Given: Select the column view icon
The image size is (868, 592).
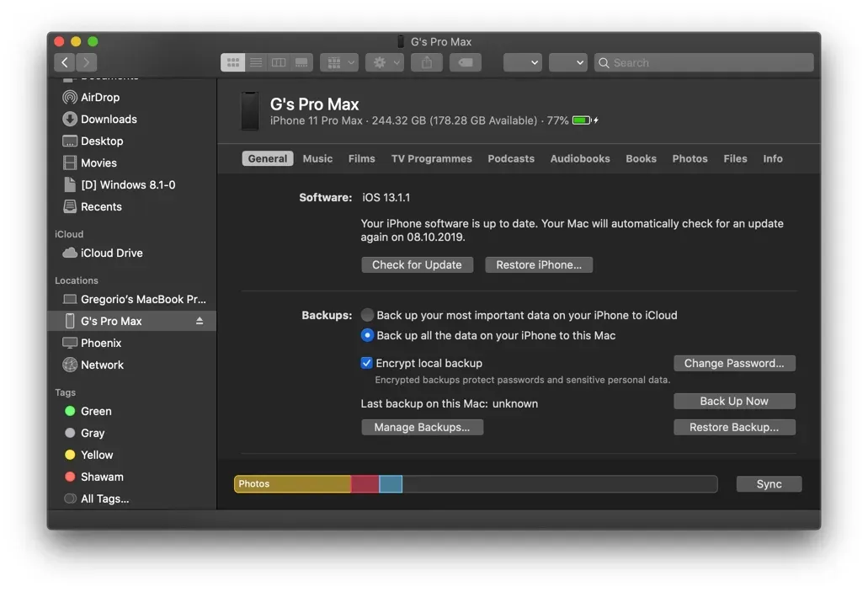Looking at the screenshot, I should pos(279,61).
